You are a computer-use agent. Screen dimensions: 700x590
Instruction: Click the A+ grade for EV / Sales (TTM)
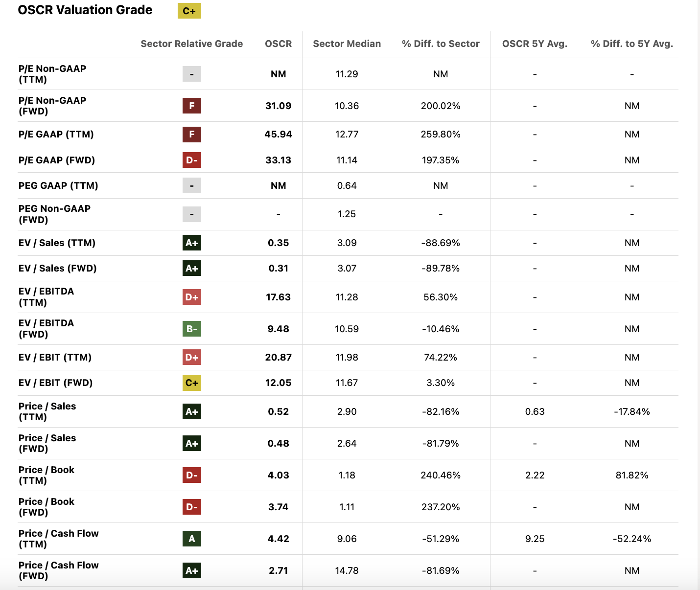click(192, 243)
